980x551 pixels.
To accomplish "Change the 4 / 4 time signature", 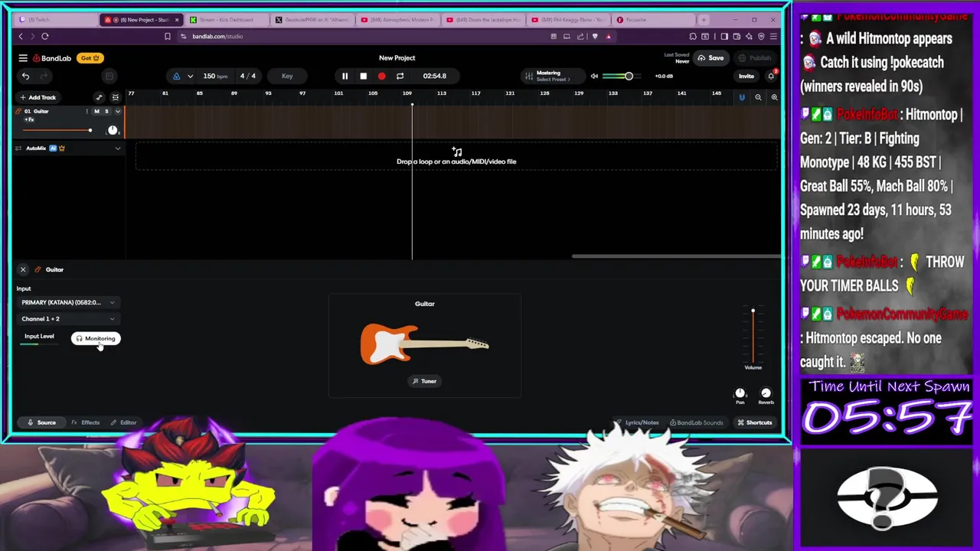I will (248, 76).
